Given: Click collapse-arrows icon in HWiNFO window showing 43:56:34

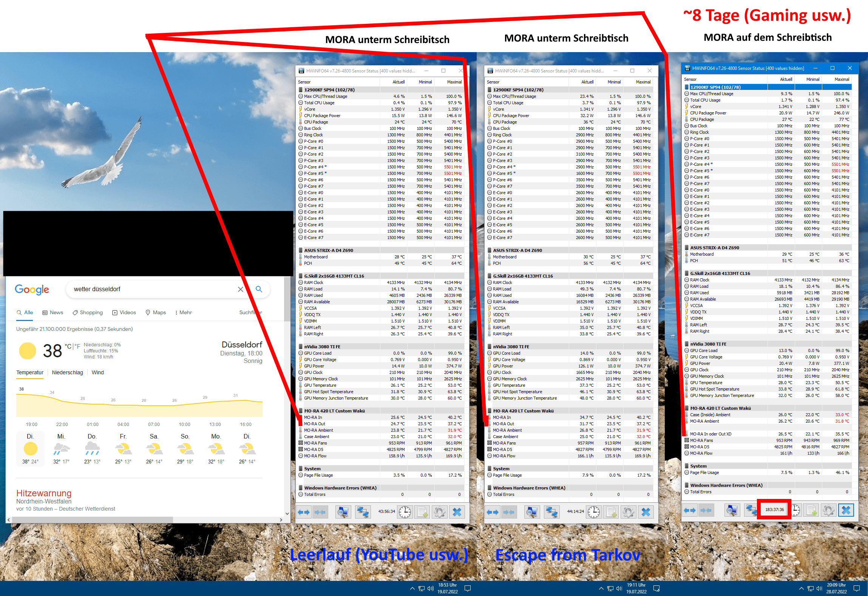Looking at the screenshot, I should pos(320,512).
